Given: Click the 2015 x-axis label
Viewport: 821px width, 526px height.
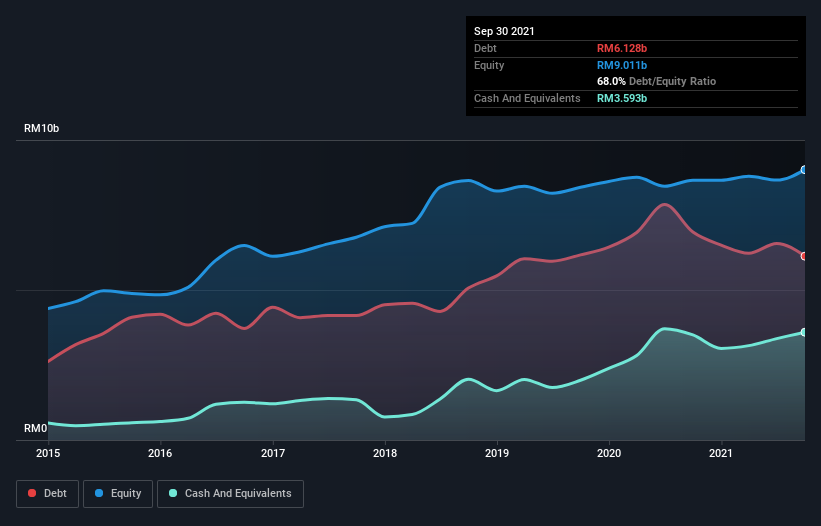Looking at the screenshot, I should (48, 453).
